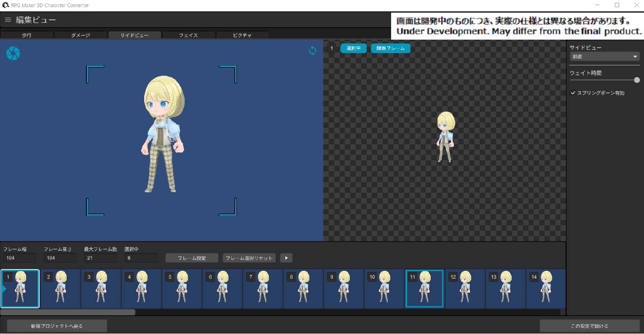Click the camera shutter capture icon
This screenshot has width=644, height=334.
click(x=13, y=54)
